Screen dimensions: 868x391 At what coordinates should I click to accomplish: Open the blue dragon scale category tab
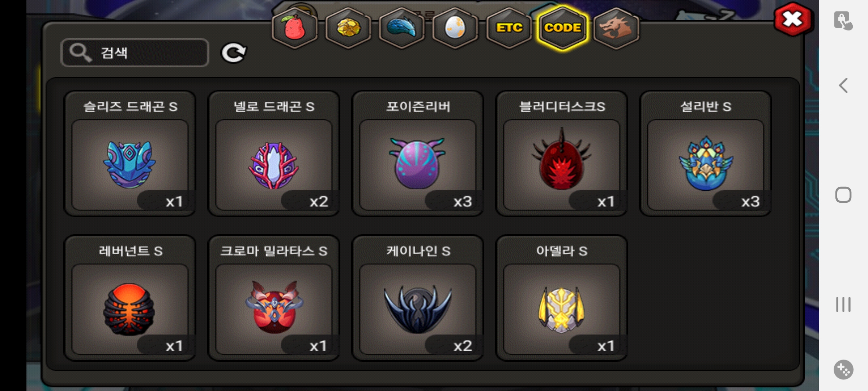(402, 28)
